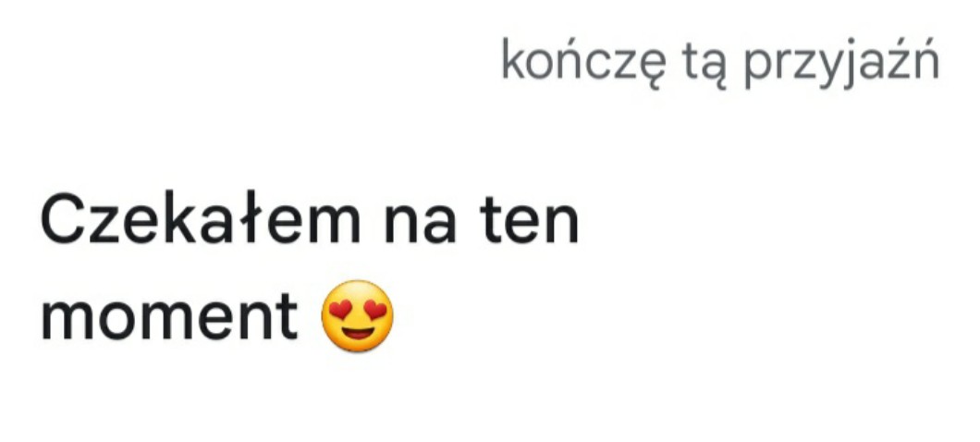Tap the reply message "Czekałem na ten moment"
Viewport: 980px width, 442px height.
[x=310, y=269]
